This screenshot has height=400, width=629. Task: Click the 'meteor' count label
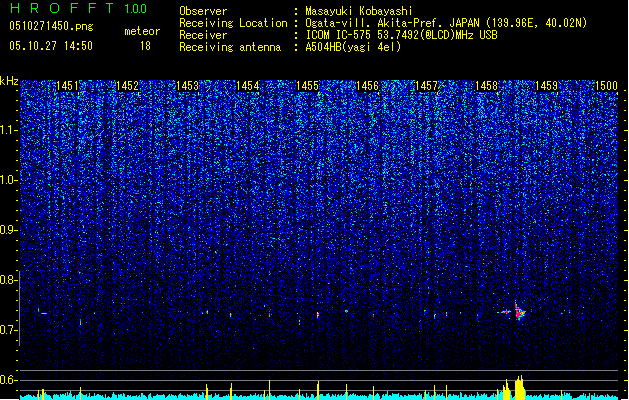[142, 31]
